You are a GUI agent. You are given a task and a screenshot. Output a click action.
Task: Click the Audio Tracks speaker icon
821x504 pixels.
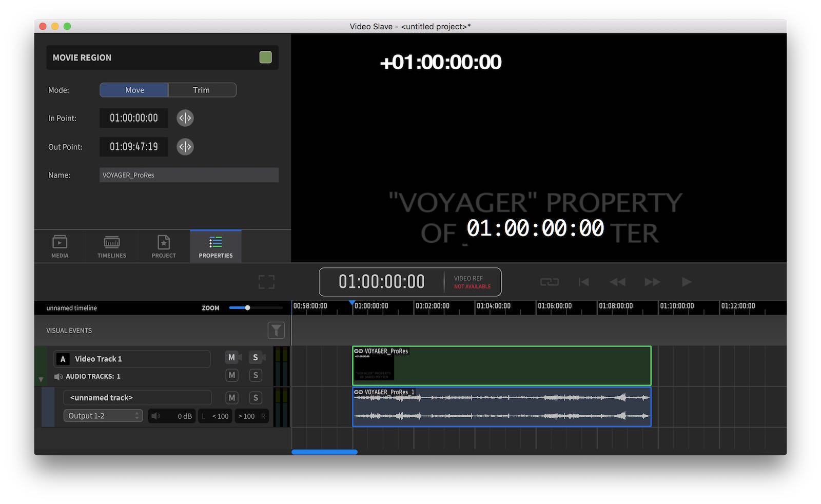pyautogui.click(x=58, y=377)
